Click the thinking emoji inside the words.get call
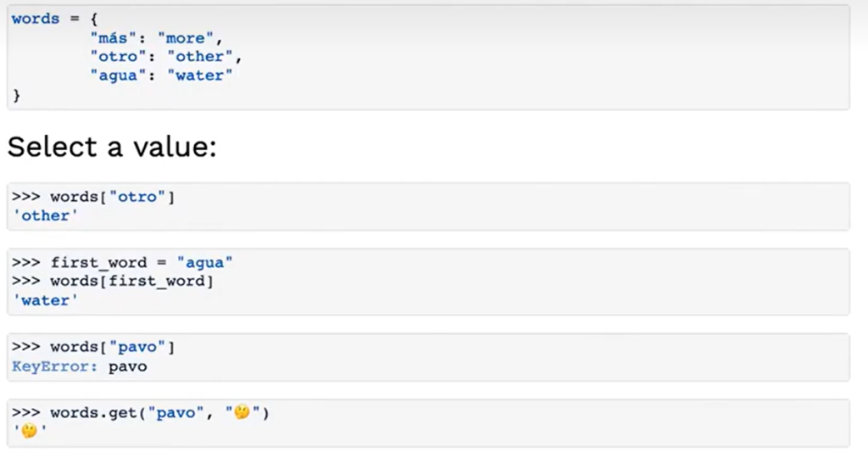 pyautogui.click(x=242, y=414)
